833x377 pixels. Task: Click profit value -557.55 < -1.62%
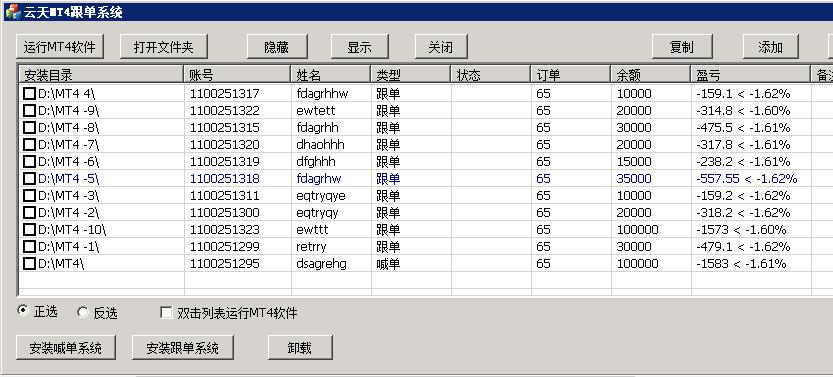(746, 179)
